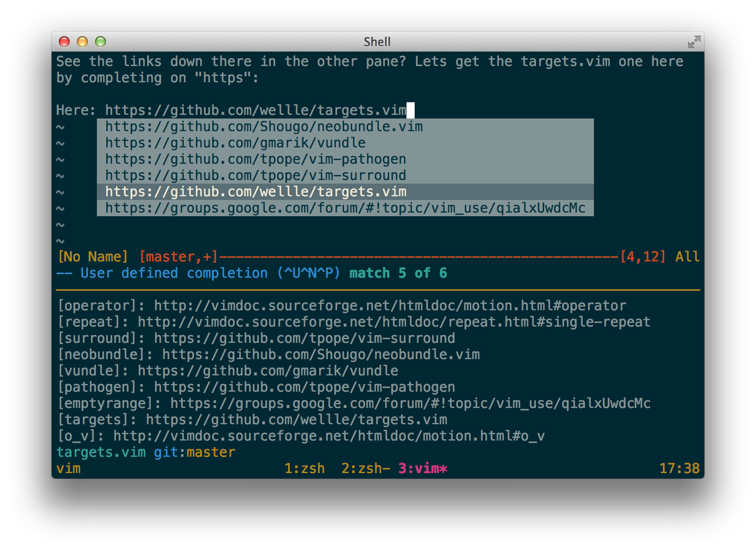Click the '[master,+]' branch indicator in statusline

click(178, 257)
